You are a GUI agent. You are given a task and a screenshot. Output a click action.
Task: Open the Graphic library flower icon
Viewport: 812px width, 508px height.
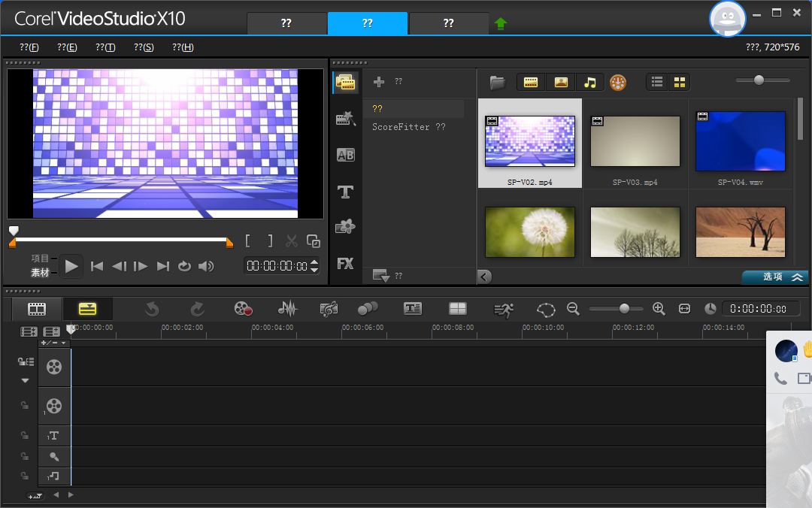tap(345, 226)
